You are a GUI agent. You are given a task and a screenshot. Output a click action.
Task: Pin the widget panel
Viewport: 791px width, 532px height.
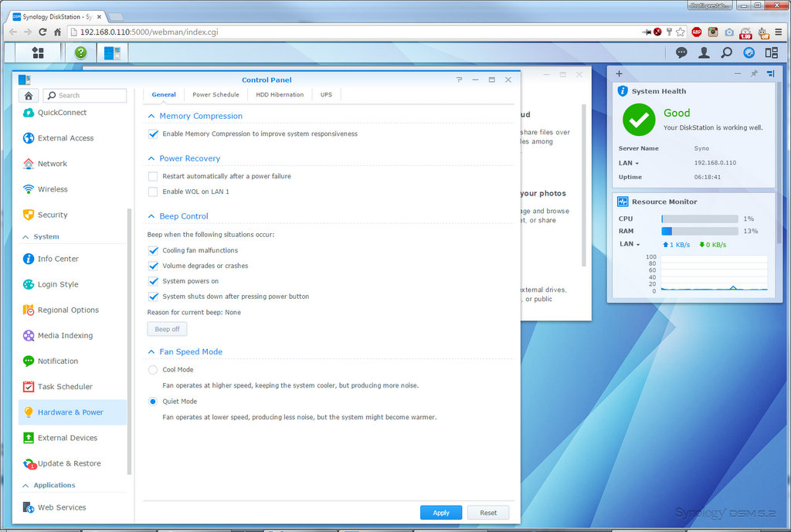tap(754, 73)
